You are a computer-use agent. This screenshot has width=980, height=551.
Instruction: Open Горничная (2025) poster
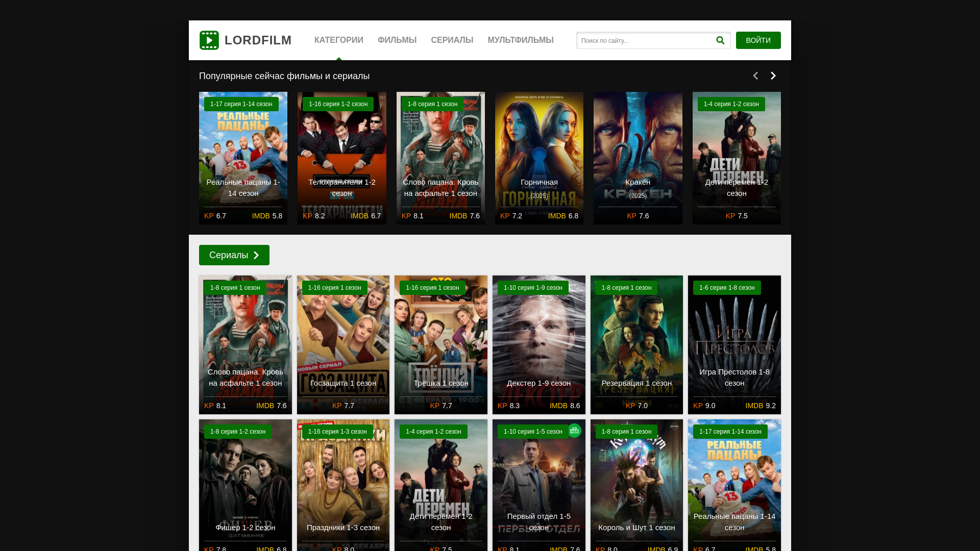pyautogui.click(x=539, y=158)
